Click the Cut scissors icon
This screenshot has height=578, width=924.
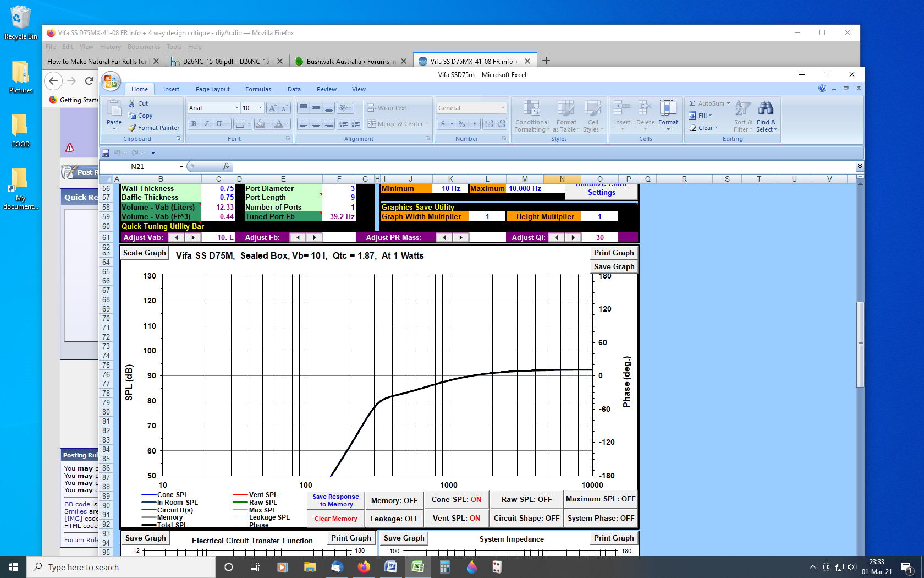click(x=132, y=103)
